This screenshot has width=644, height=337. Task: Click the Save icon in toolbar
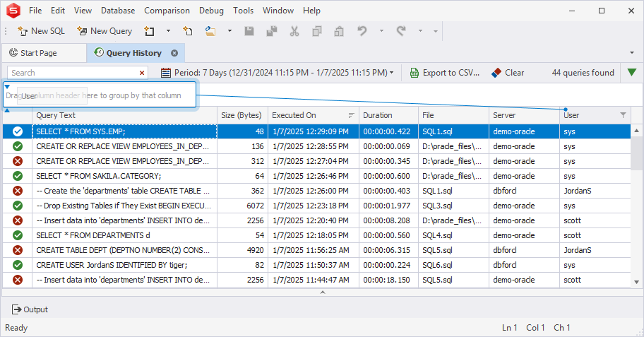[x=249, y=31]
